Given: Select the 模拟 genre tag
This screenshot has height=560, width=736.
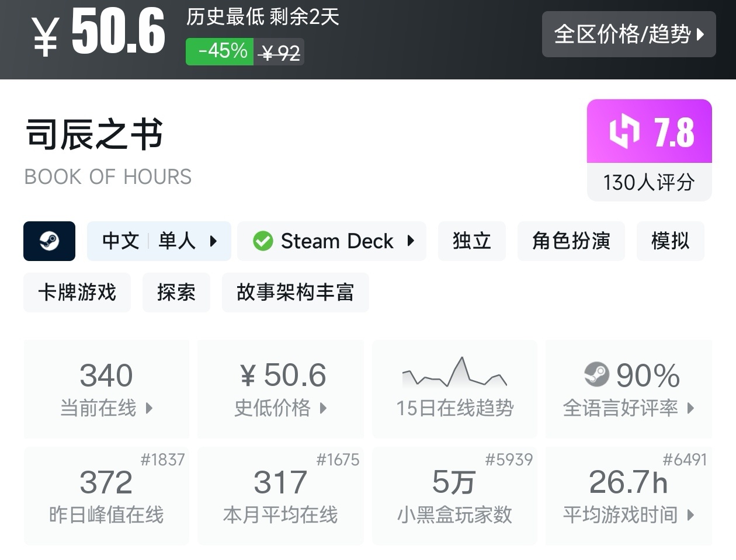Looking at the screenshot, I should tap(670, 241).
